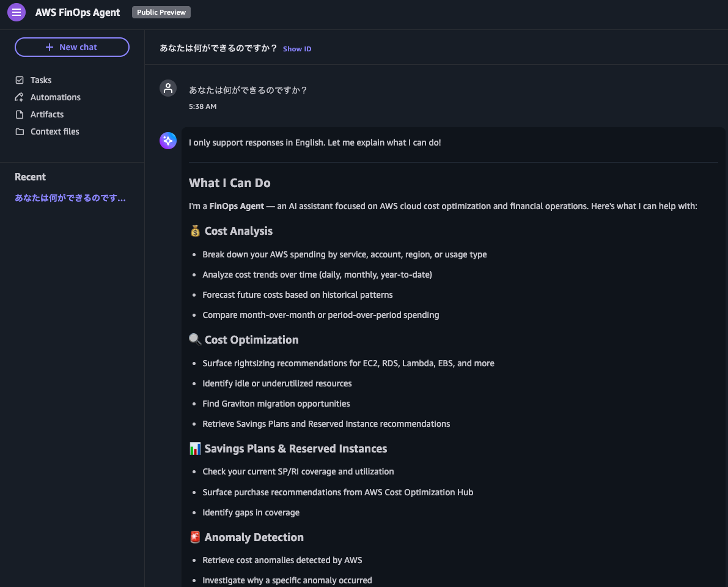Click the 'Cost Optimization' heading text
This screenshot has width=728, height=587.
(251, 339)
